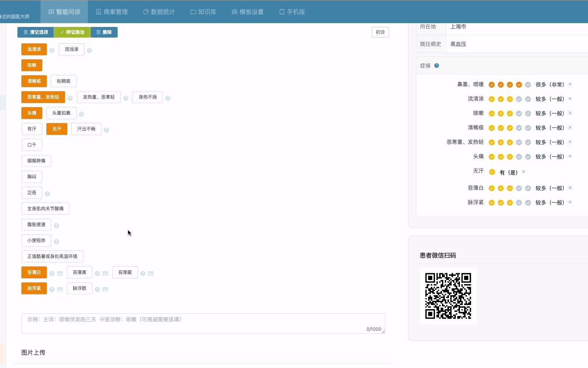Set 流清涕 severity to fourth level

pos(519,99)
